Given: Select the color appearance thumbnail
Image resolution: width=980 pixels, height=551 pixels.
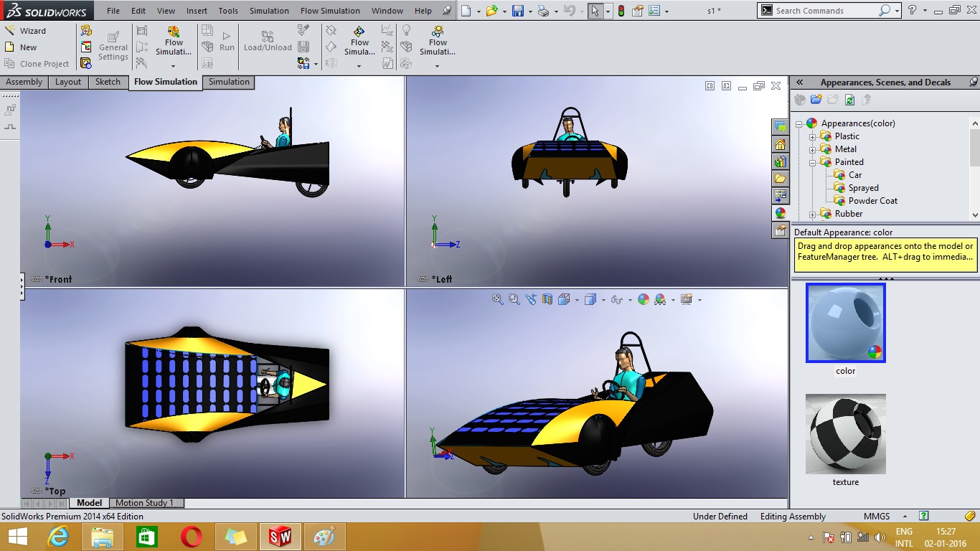Looking at the screenshot, I should click(846, 323).
